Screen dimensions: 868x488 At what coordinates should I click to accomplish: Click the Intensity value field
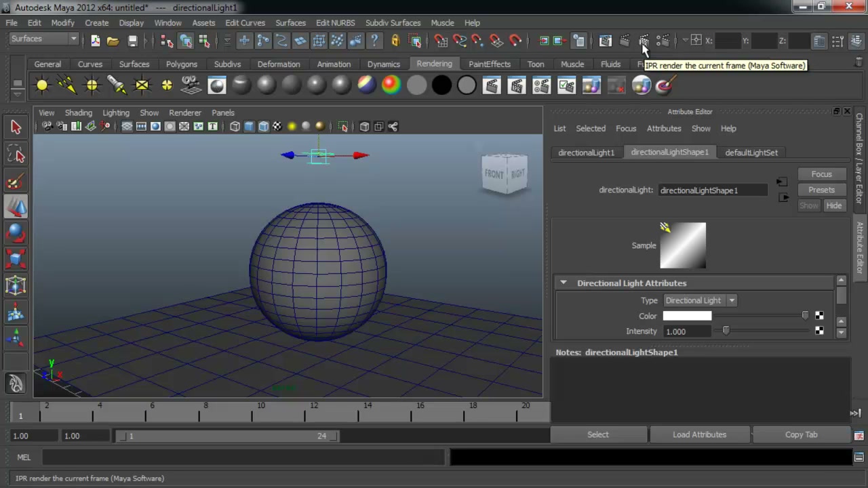coord(687,331)
